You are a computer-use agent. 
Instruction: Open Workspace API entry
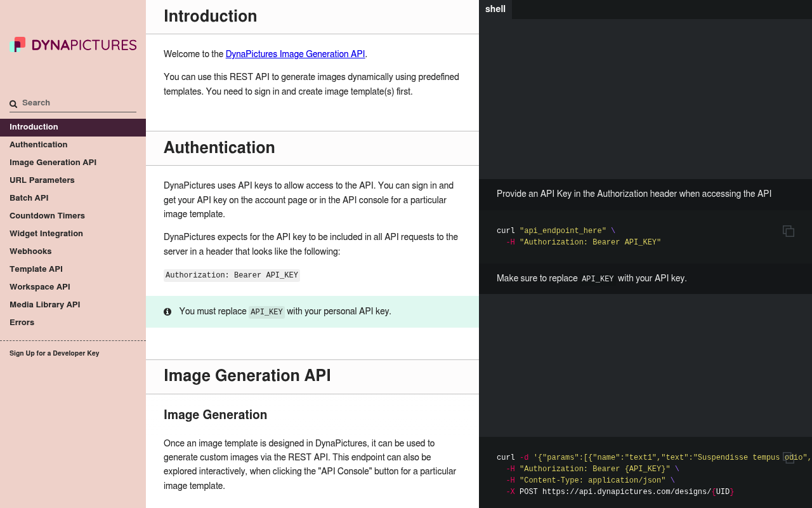(x=73, y=287)
